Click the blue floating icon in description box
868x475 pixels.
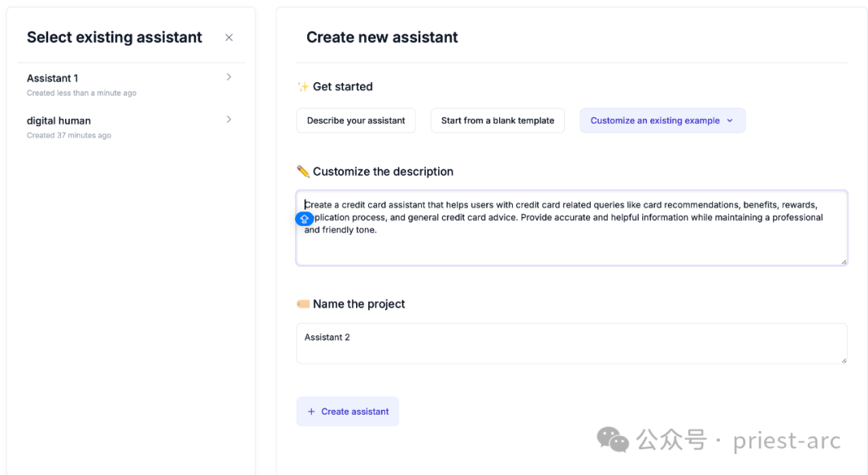[x=305, y=219]
